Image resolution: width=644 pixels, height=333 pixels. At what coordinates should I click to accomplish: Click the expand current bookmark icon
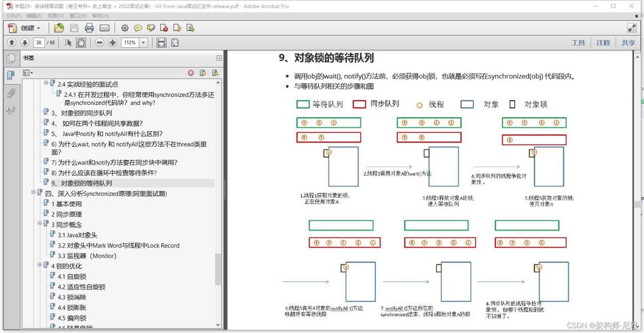pos(215,72)
